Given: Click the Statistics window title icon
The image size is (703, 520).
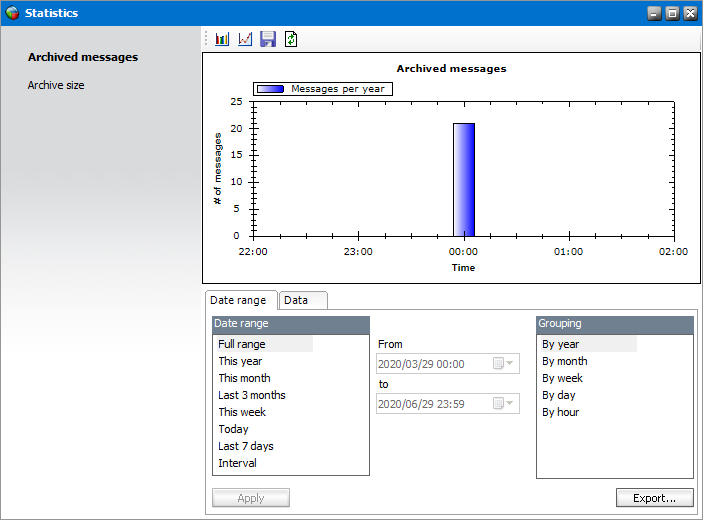Looking at the screenshot, I should [x=11, y=13].
